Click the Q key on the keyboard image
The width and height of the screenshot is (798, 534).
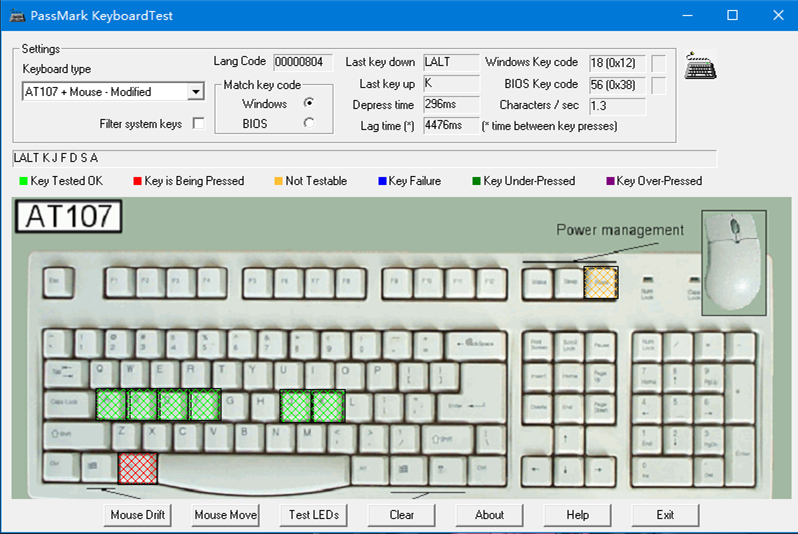pos(103,374)
